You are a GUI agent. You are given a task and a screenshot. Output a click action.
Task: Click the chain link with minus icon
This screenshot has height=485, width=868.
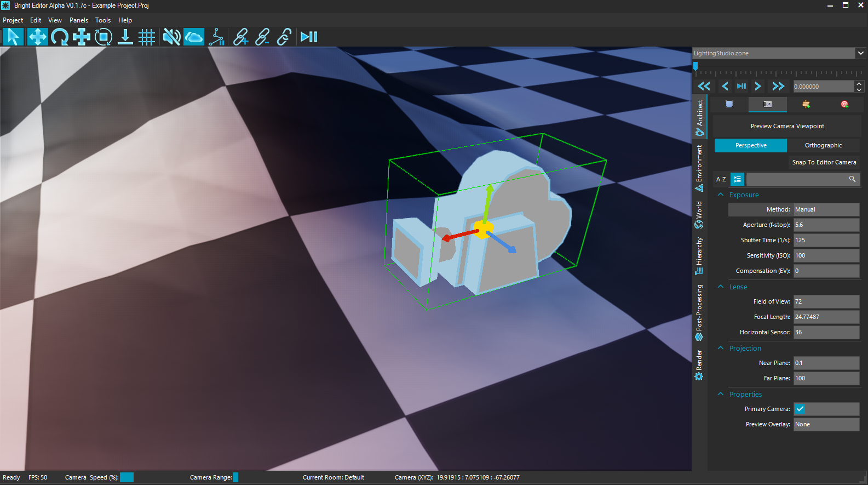pyautogui.click(x=262, y=37)
